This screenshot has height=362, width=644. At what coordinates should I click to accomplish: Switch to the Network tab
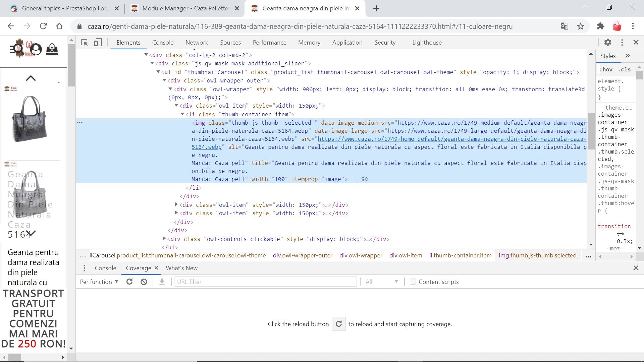pyautogui.click(x=197, y=43)
